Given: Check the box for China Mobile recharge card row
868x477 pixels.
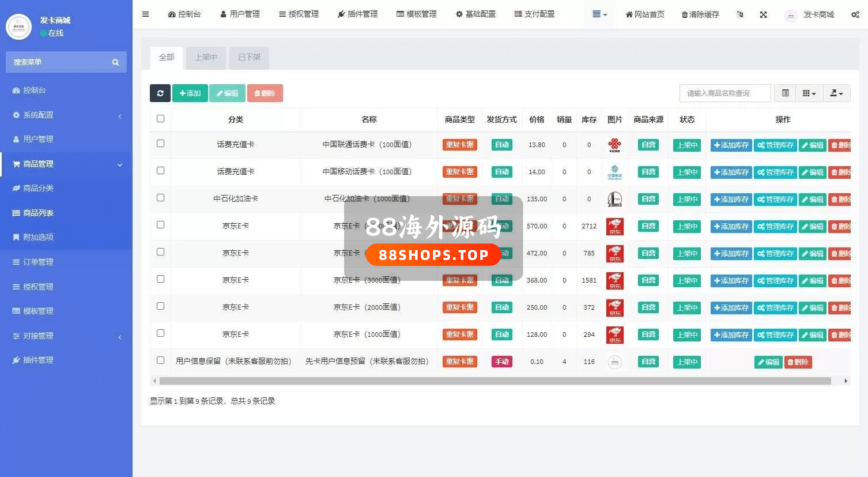Looking at the screenshot, I should coord(160,171).
